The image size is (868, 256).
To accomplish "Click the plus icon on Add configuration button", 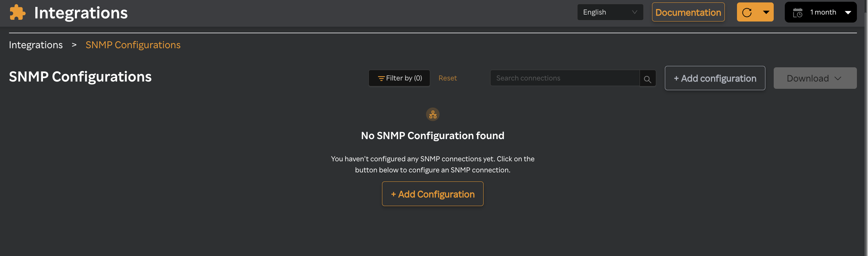I will (x=676, y=78).
